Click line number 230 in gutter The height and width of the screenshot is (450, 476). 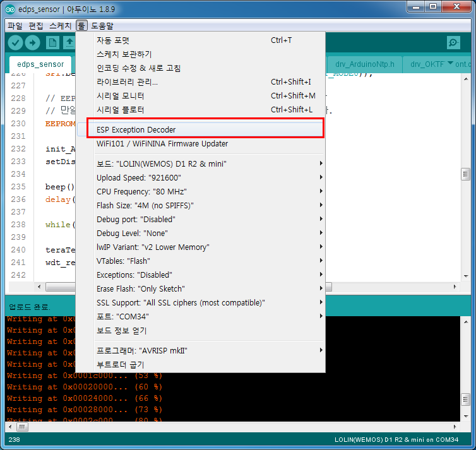click(18, 124)
